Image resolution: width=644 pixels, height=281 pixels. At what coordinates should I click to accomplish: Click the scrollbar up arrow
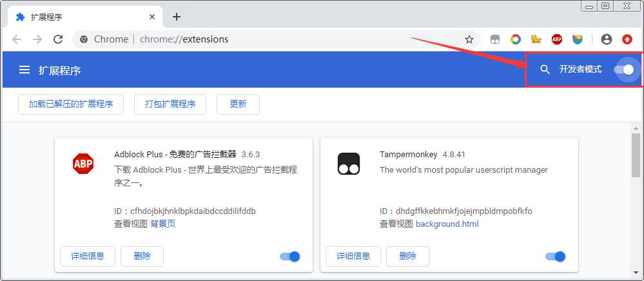point(636,128)
